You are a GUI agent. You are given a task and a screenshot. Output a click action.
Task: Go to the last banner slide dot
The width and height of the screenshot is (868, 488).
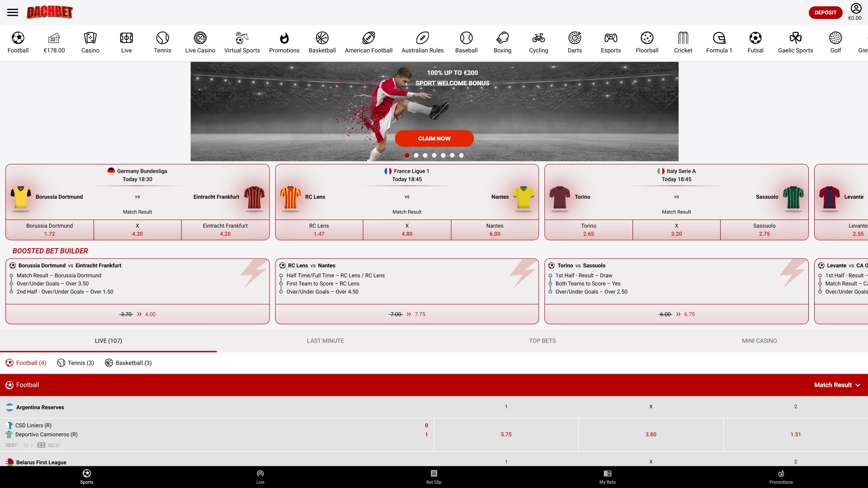coord(461,155)
